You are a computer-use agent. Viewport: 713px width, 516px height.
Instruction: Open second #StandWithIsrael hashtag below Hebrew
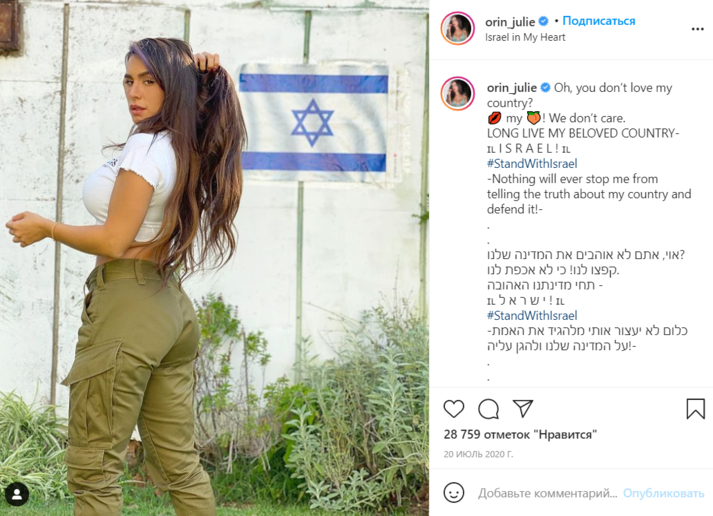(532, 315)
